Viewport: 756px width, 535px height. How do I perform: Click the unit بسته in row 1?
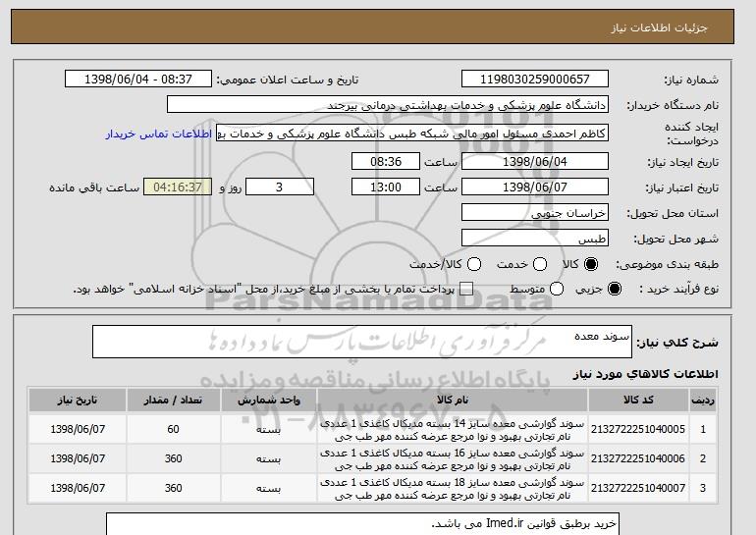[x=269, y=429]
